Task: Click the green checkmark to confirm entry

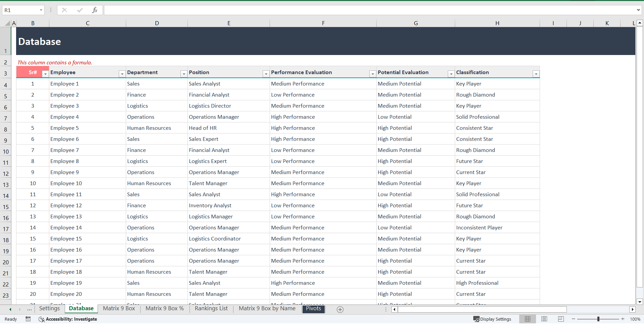Action: tap(80, 10)
